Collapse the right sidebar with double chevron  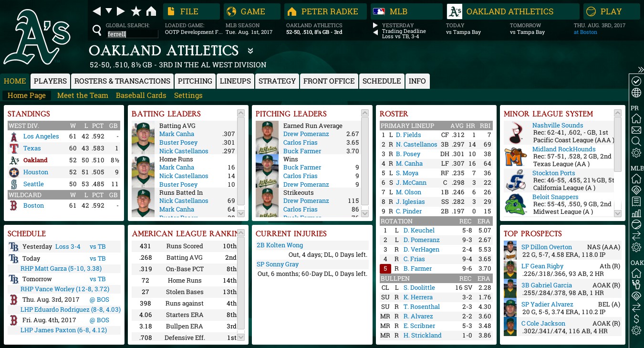(640, 70)
